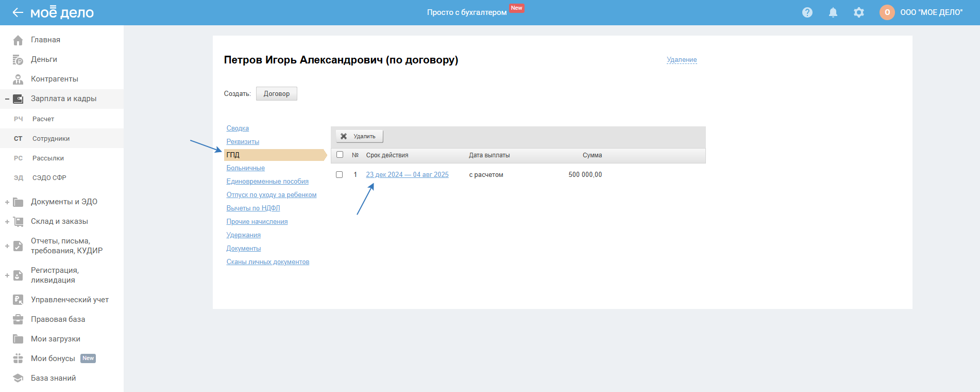Viewport: 980px width, 392px height.
Task: Click the Зарплата и кадры wallet icon
Action: coord(18,99)
